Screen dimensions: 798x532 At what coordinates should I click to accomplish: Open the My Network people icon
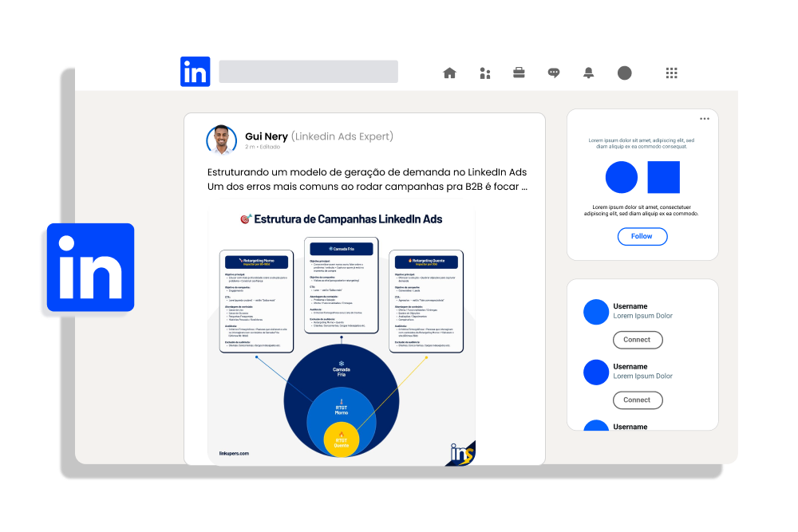coord(484,72)
